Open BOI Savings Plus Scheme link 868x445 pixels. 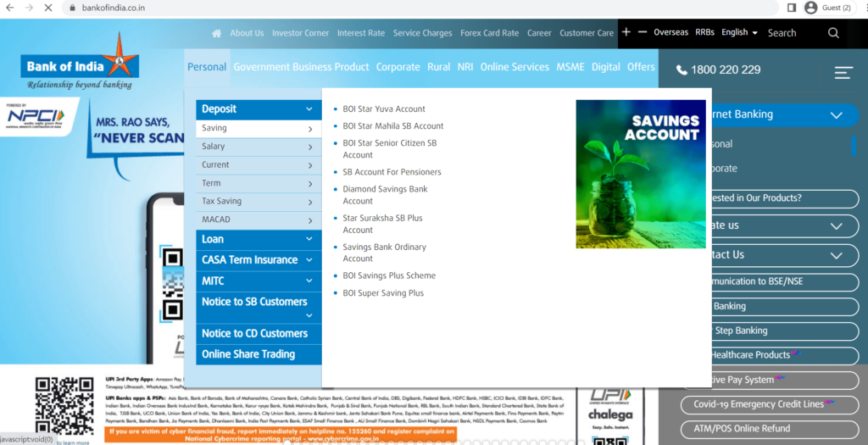pyautogui.click(x=389, y=275)
